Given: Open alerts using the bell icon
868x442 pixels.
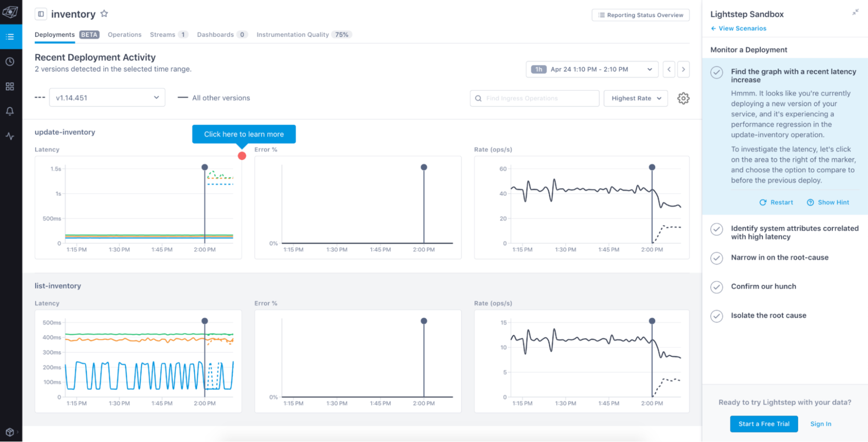Looking at the screenshot, I should tap(11, 111).
